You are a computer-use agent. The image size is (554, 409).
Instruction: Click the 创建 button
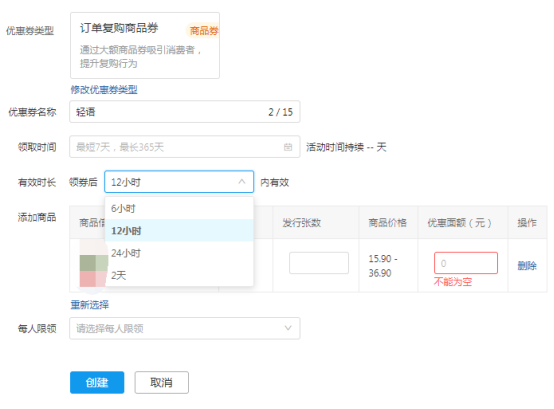pyautogui.click(x=97, y=382)
